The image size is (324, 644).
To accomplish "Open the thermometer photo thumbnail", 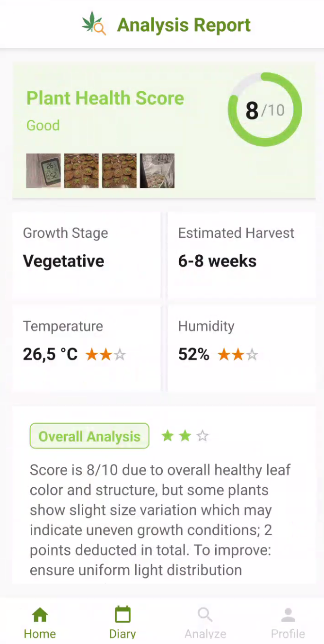I will 43,171.
